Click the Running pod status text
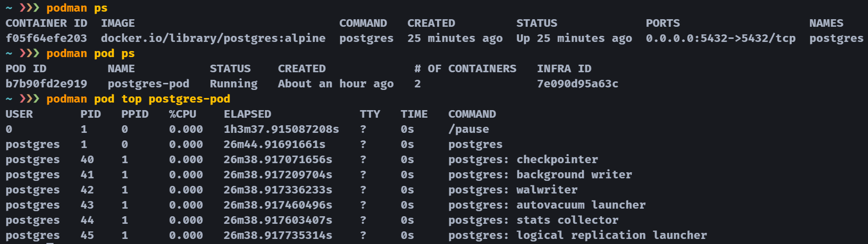 (233, 84)
